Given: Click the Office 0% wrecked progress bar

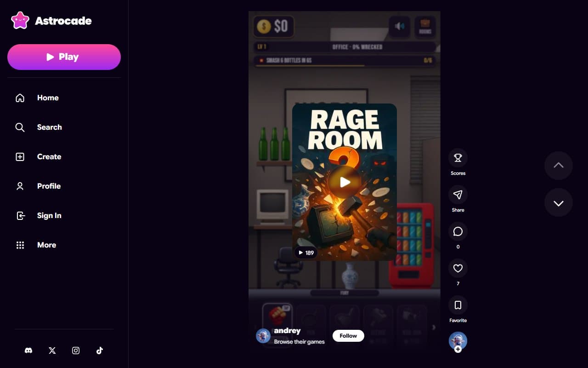Looking at the screenshot, I should pos(345,47).
